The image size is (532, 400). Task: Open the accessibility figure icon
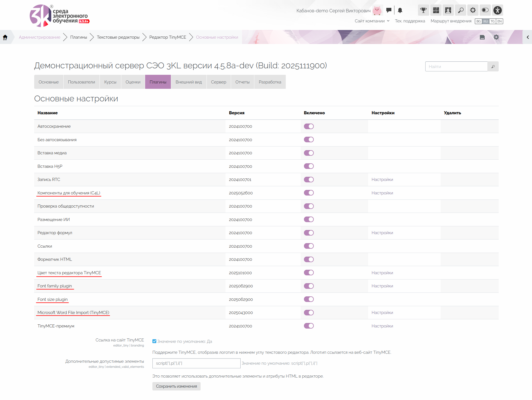click(498, 10)
